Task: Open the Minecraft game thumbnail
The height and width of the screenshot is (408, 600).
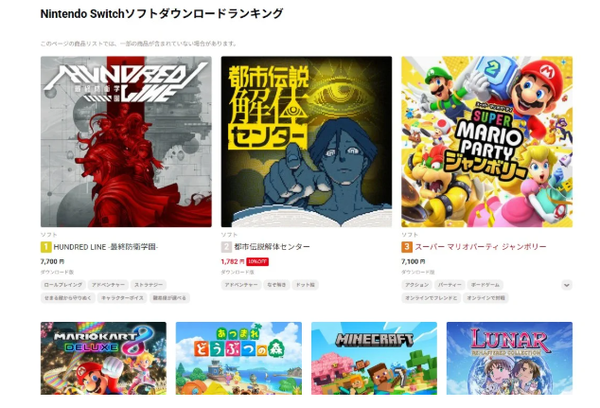Action: coord(374,358)
